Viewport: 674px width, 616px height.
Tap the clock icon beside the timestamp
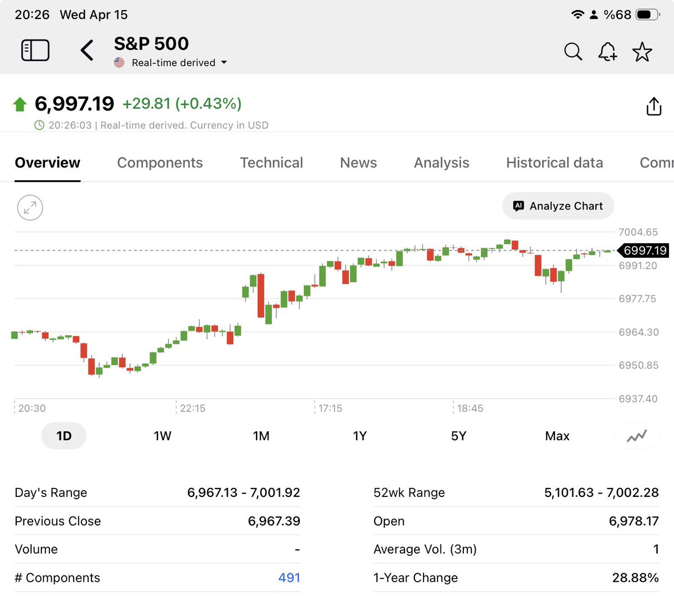click(39, 125)
